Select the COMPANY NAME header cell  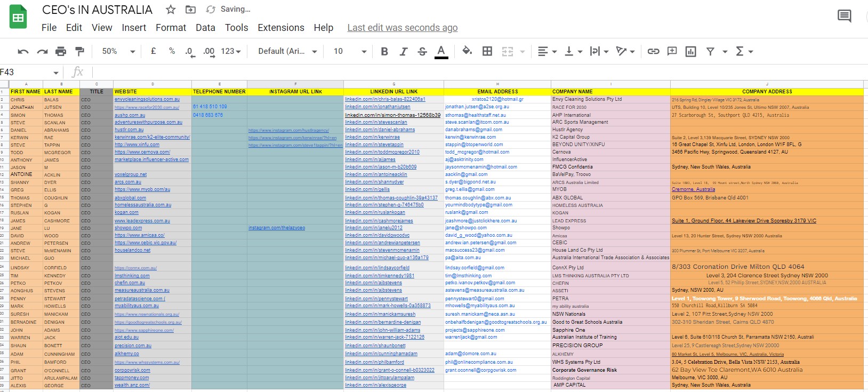tap(610, 92)
